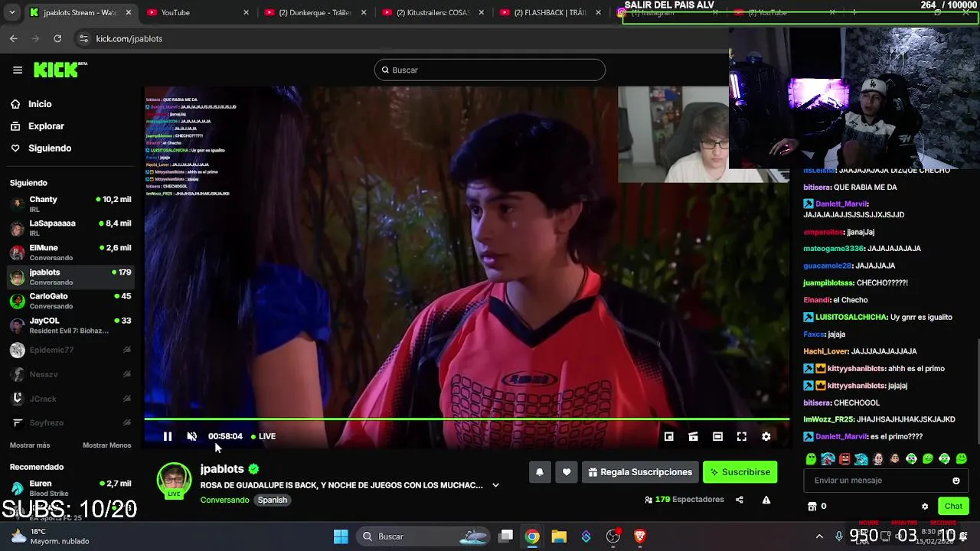980x551 pixels.
Task: Insert the red angry face emote
Action: point(844,459)
